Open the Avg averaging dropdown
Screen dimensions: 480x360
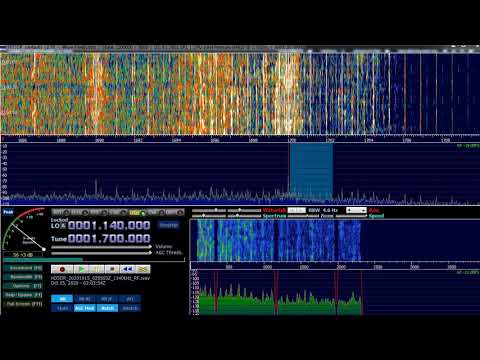[356, 210]
